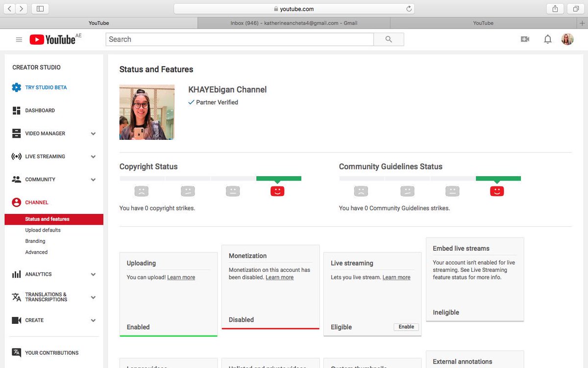Image resolution: width=588 pixels, height=368 pixels.
Task: Click the Channel person icon
Action: coord(17,202)
